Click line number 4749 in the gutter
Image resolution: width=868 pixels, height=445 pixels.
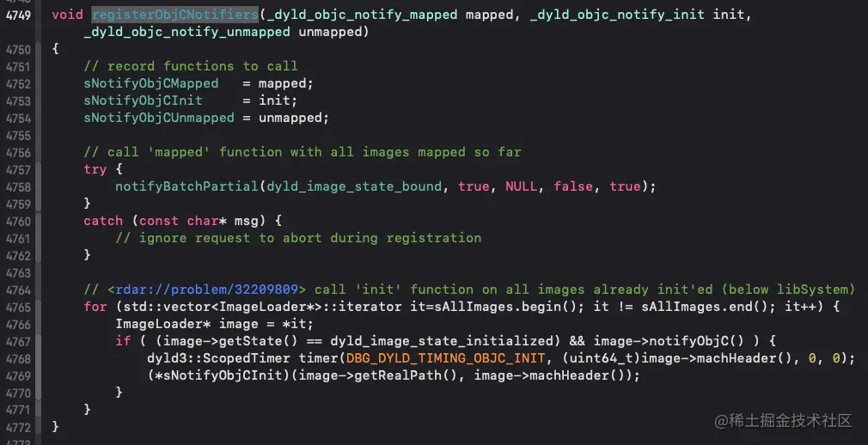(x=18, y=15)
